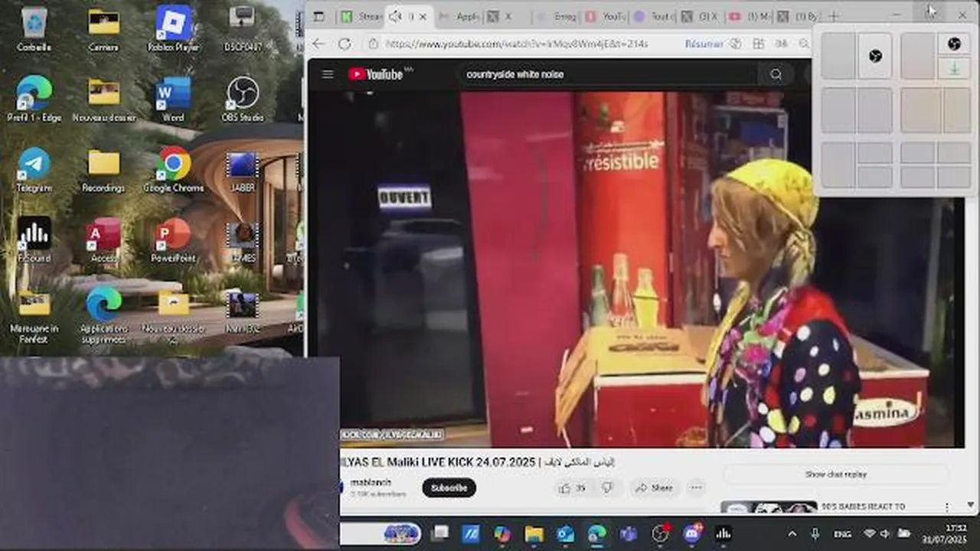Open the vertical tabs button in Edge
Viewport: 980px width, 551px height.
coord(318,16)
